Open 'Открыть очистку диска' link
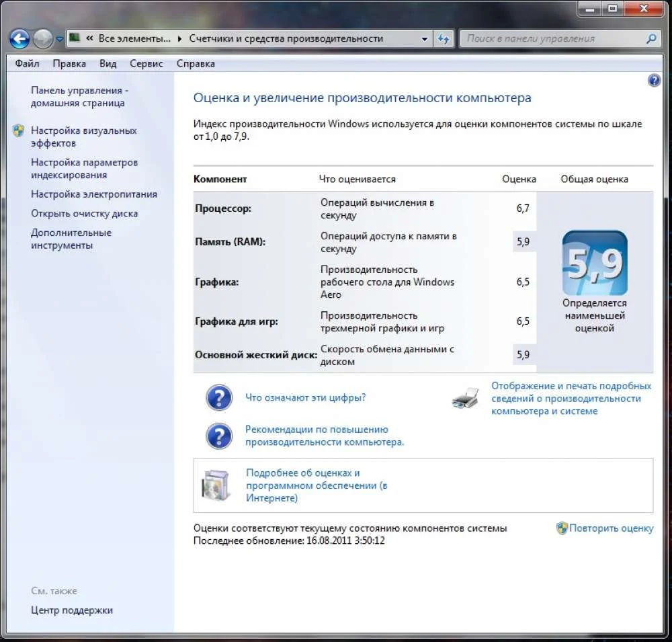Viewport: 672px width, 642px height. coord(84,214)
